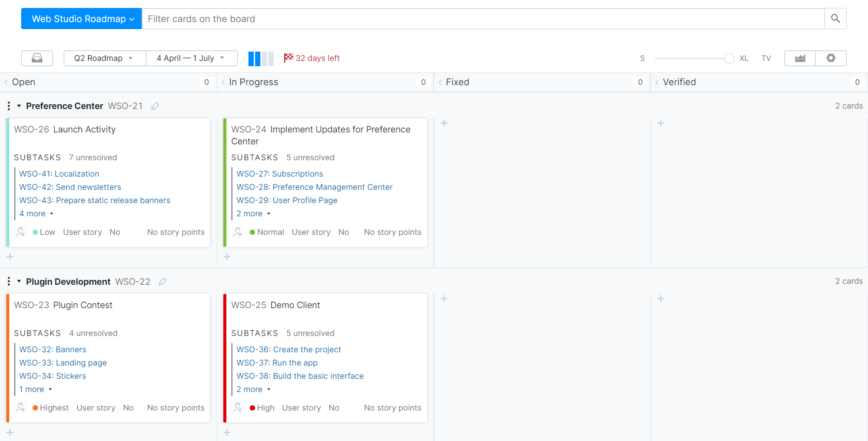The height and width of the screenshot is (441, 868).
Task: Open the burndown chart icon
Action: click(800, 58)
